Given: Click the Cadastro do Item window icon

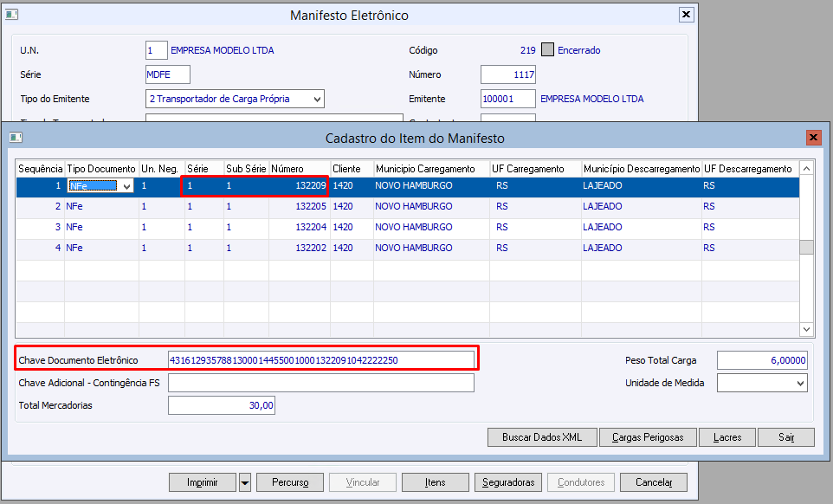Looking at the screenshot, I should (x=16, y=138).
